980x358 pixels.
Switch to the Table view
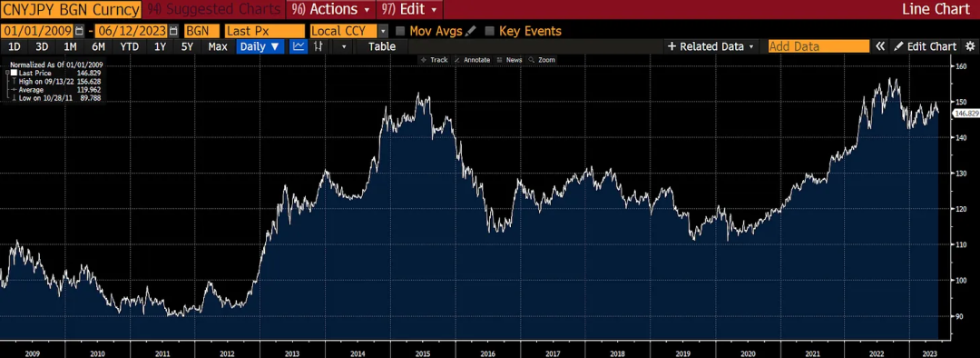pyautogui.click(x=382, y=46)
